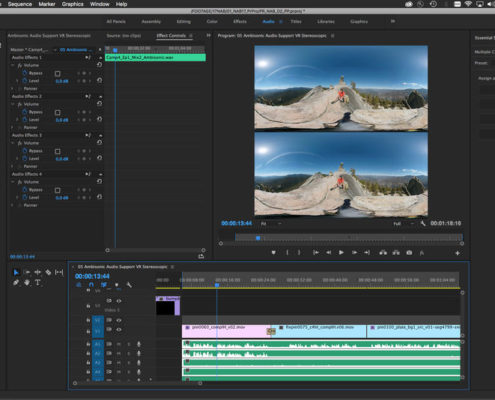Screen dimensions: 495x400
Task: Click the pink video clip on V1
Action: [226, 331]
